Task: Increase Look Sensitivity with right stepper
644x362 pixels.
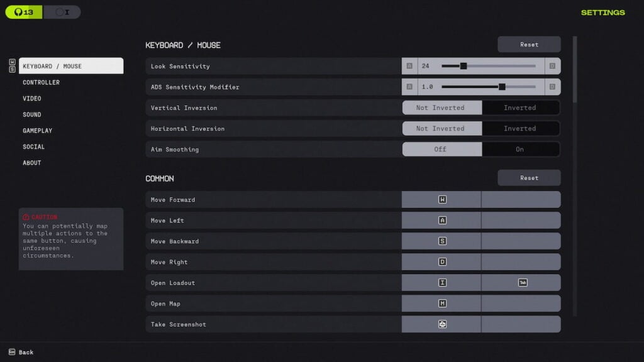Action: tap(552, 66)
